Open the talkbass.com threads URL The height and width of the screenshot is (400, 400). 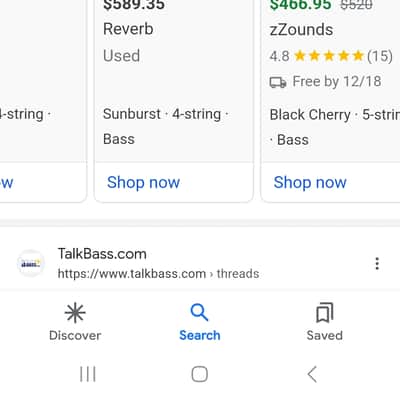tap(158, 274)
